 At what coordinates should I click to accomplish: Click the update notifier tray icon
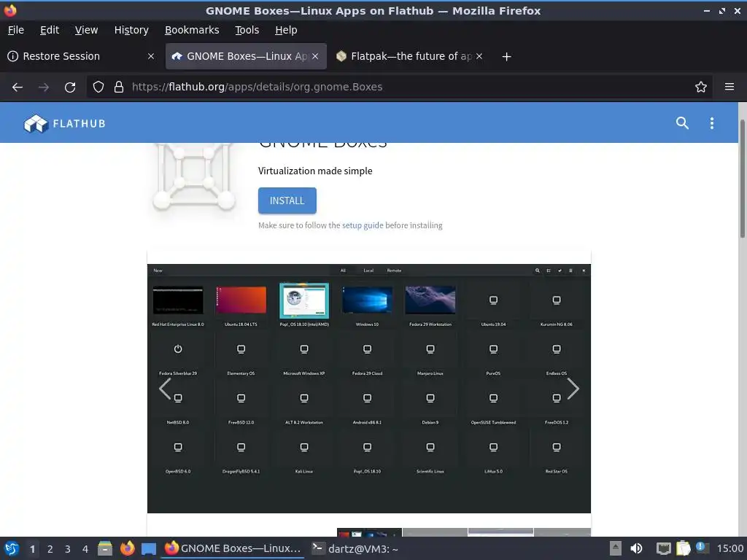click(702, 548)
